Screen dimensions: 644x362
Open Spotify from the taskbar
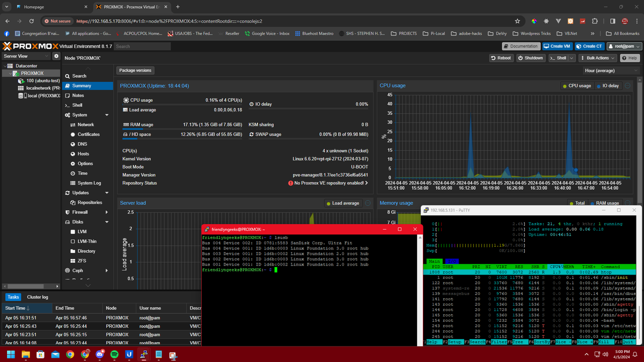(x=114, y=354)
